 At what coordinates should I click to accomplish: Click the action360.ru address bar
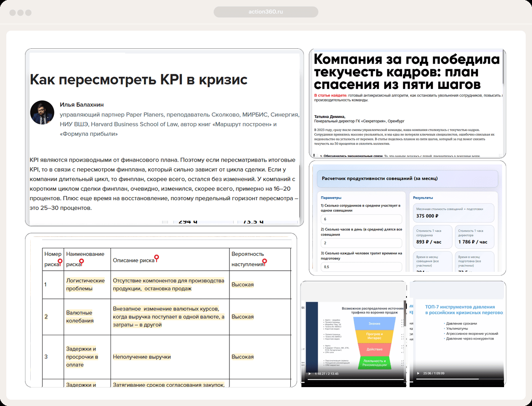266,12
